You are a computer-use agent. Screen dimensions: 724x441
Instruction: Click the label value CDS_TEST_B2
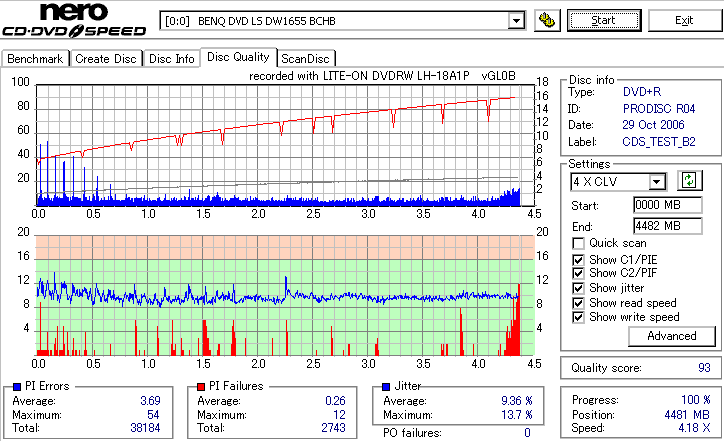pyautogui.click(x=659, y=142)
